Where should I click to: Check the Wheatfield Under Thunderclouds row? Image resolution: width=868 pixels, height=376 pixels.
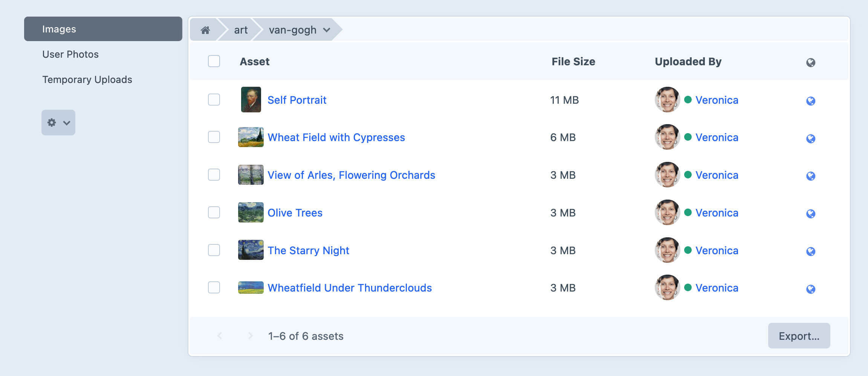coord(214,287)
